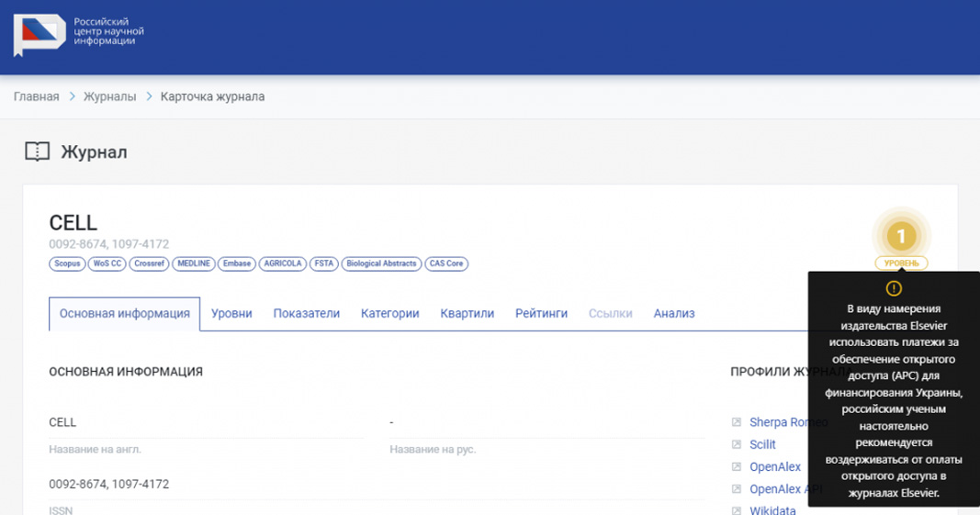Viewport: 980px width, 515px height.
Task: Click the Embase database tag
Action: click(x=237, y=263)
